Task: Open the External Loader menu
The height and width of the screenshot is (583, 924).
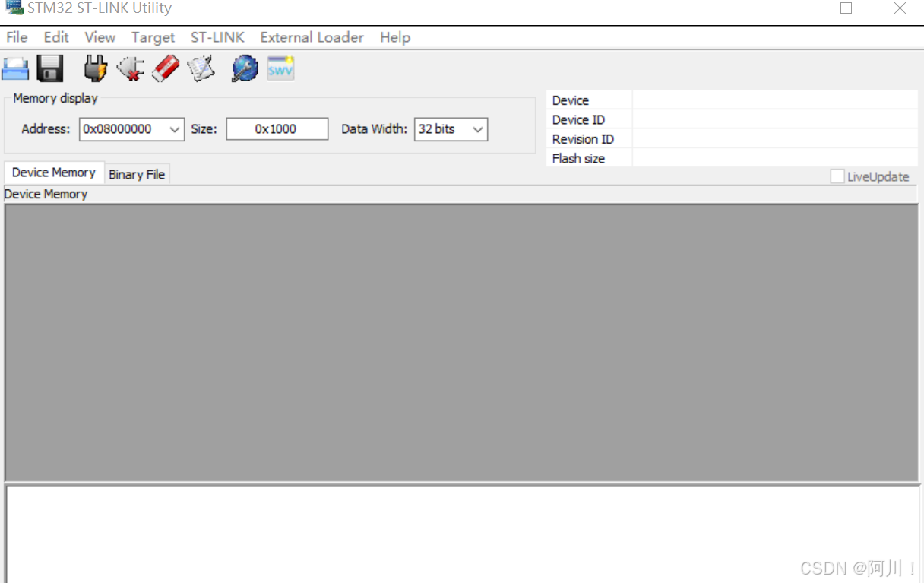Action: click(x=312, y=37)
